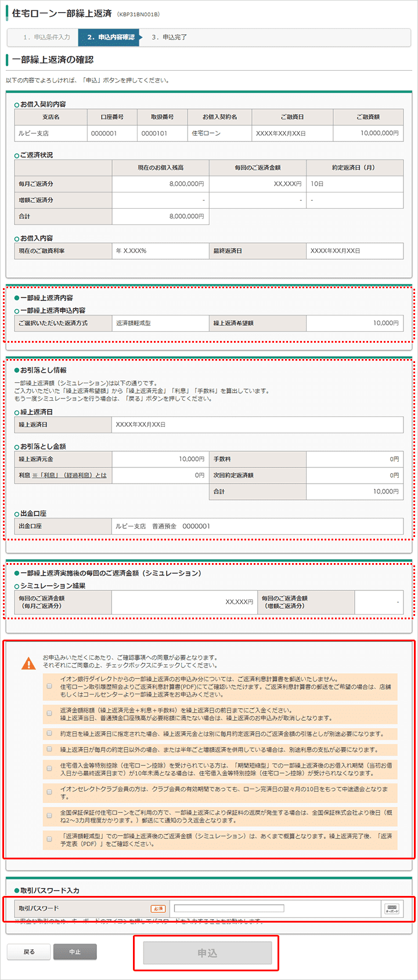418x980 pixels.
Task: Click the 必須 badge beside password label
Action: coord(158,909)
